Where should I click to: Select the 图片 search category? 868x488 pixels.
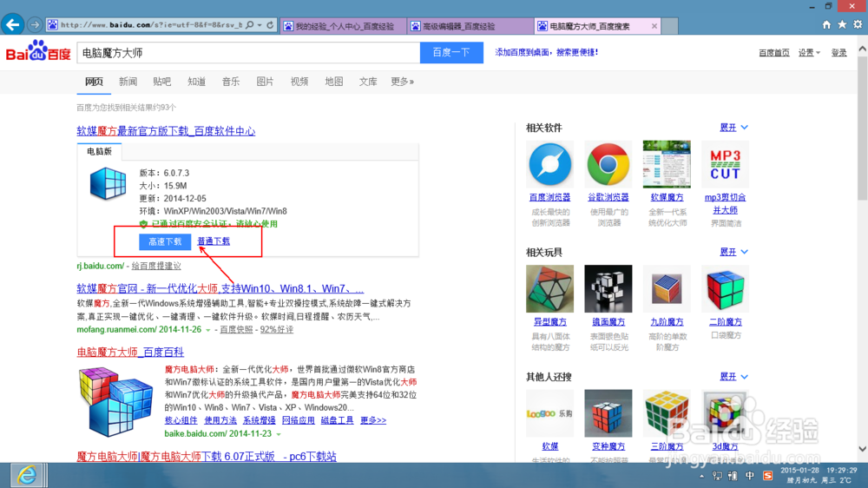click(x=265, y=82)
